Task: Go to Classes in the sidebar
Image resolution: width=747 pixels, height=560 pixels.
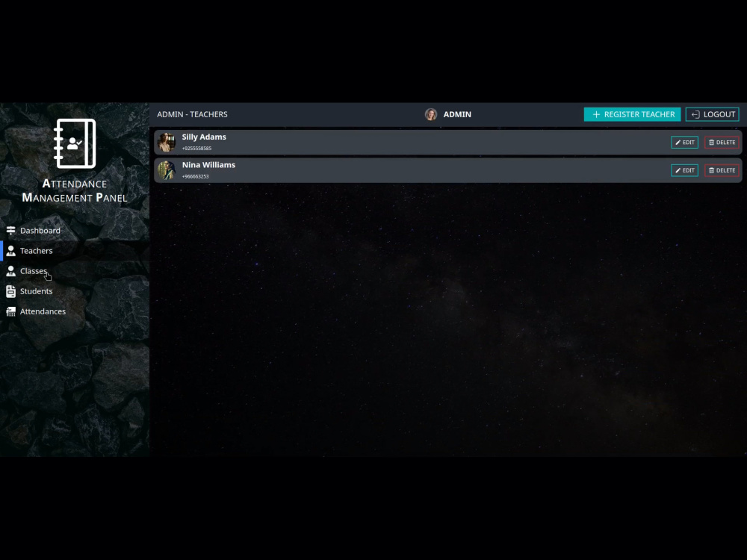Action: [75, 271]
